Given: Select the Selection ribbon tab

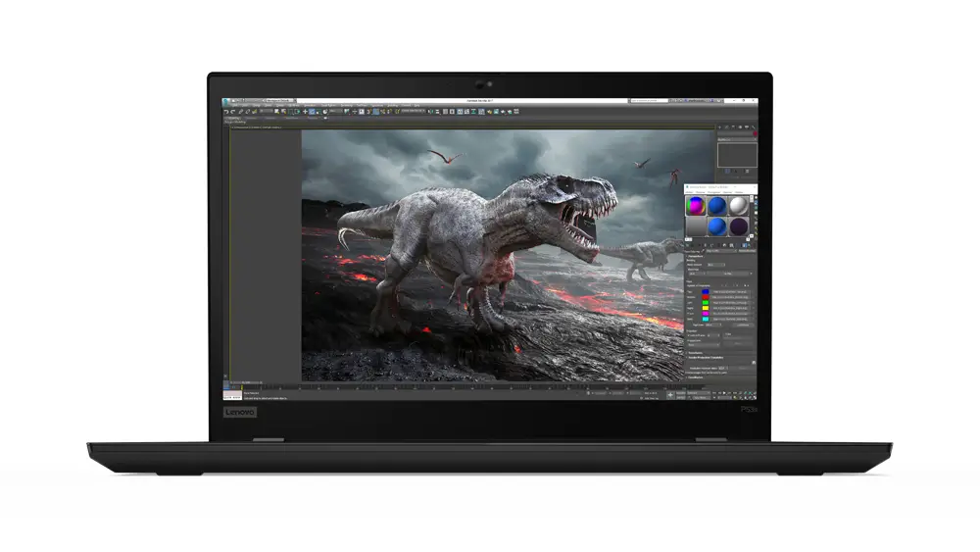Looking at the screenshot, I should pyautogui.click(x=271, y=118).
